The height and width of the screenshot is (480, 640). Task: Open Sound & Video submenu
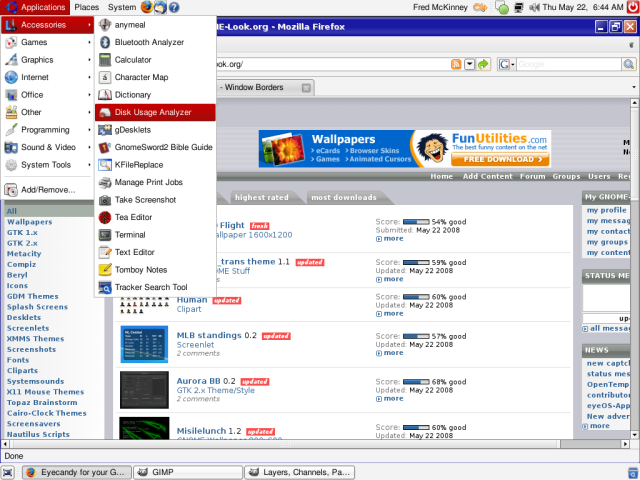47,147
